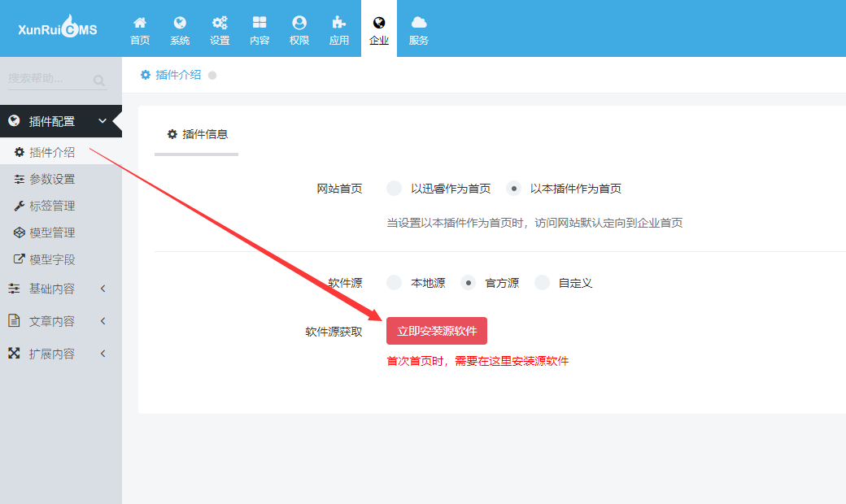This screenshot has width=846, height=504.
Task: Click the codepen icon of 模型管理
Action: click(20, 232)
